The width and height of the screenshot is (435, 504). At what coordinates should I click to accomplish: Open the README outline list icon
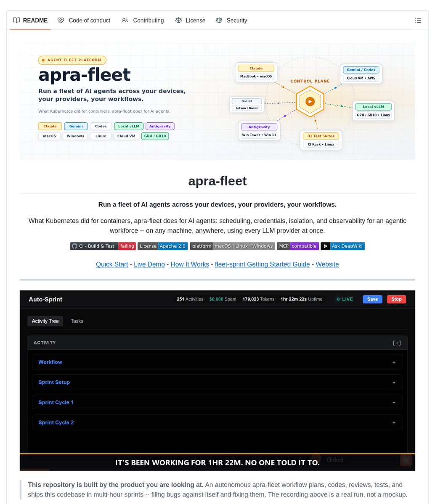click(418, 20)
